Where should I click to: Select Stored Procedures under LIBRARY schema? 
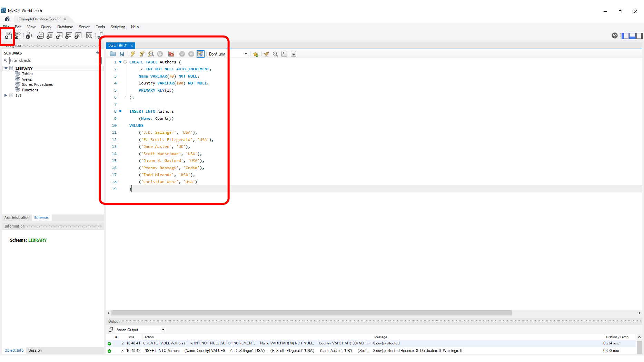37,84
